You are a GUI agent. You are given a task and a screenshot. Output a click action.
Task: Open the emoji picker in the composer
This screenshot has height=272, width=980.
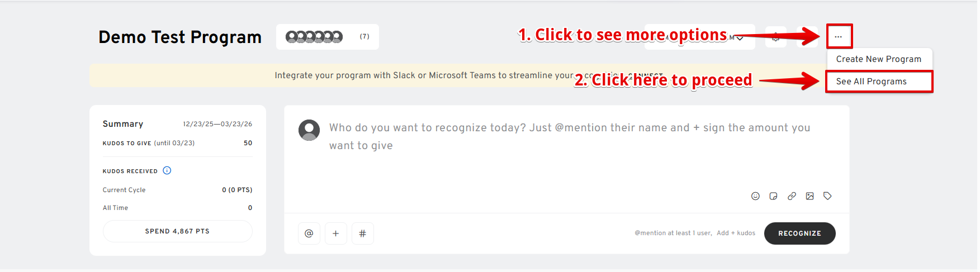(755, 196)
